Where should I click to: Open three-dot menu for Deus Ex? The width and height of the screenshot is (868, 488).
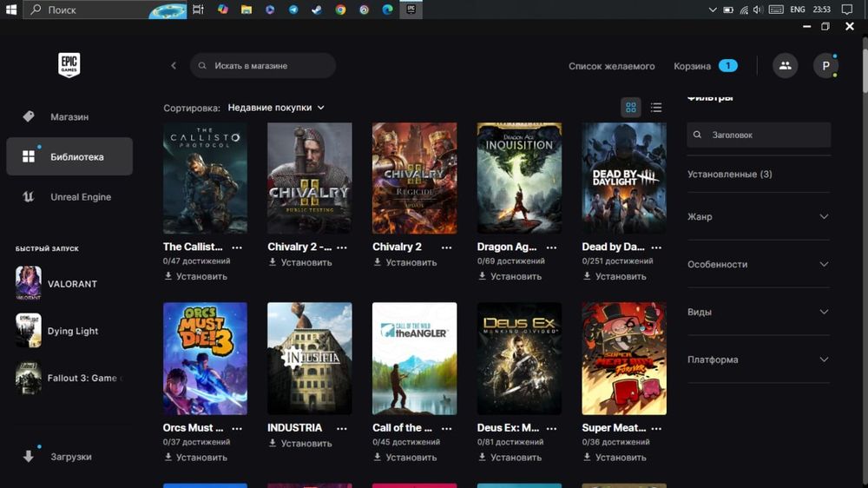[x=551, y=428]
